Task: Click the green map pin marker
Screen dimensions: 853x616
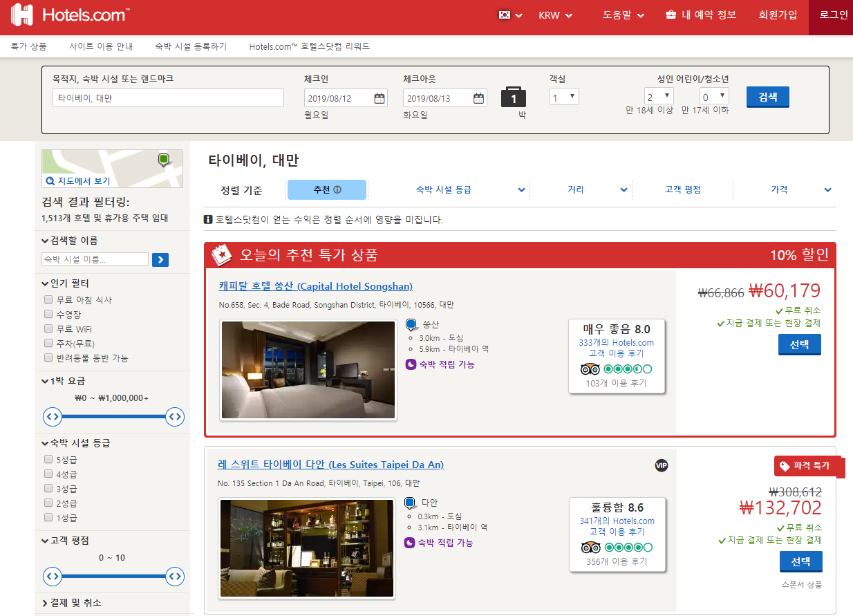Action: 164,160
